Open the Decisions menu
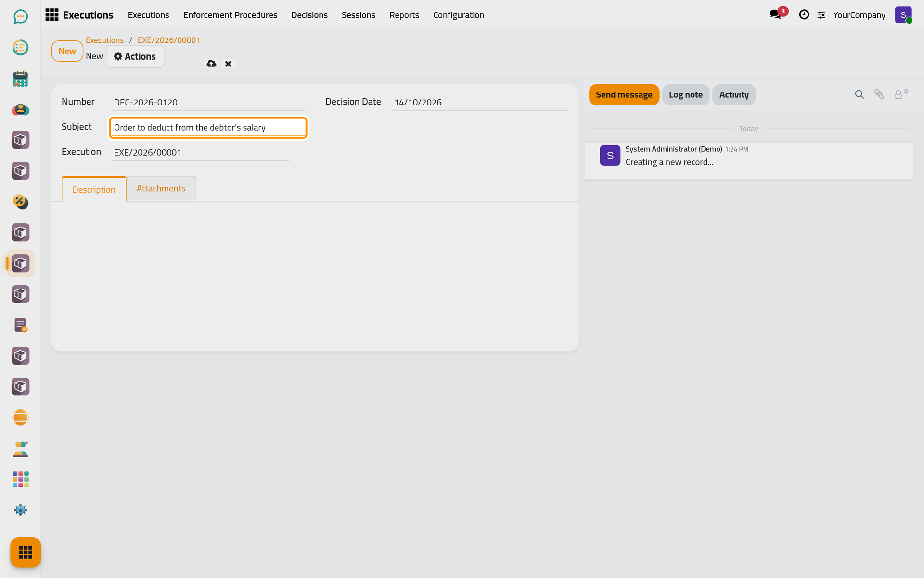Viewport: 924px width, 578px height. (309, 15)
